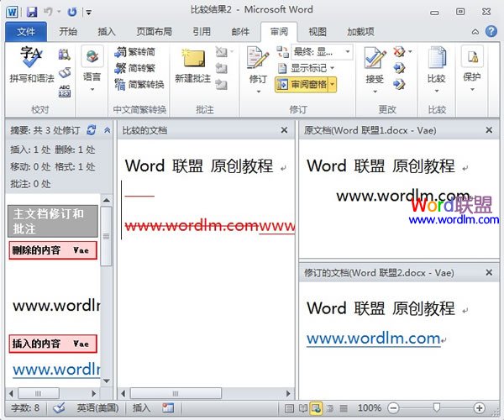Toggle the Reviewing Pane (审阅窗格) button
The width and height of the screenshot is (504, 420).
pos(302,85)
